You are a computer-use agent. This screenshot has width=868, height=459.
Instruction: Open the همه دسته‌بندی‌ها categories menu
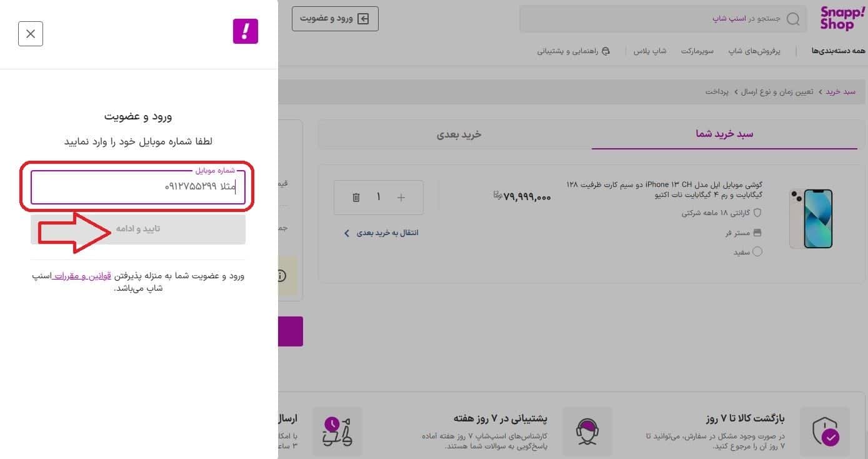click(x=837, y=51)
